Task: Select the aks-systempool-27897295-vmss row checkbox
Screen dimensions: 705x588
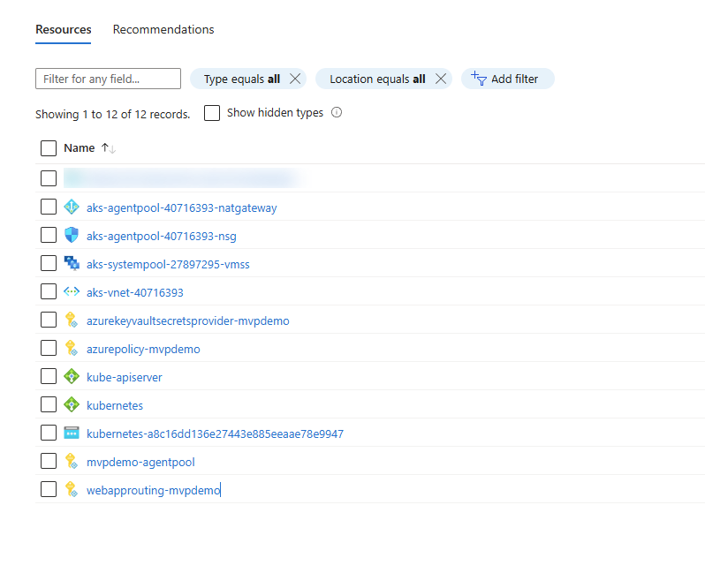Action: click(49, 263)
